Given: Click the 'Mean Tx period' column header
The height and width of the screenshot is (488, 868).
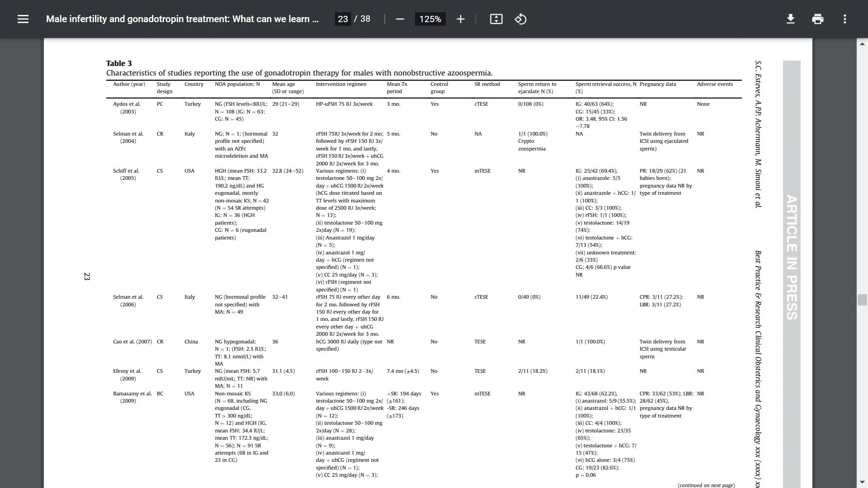Looking at the screenshot, I should [x=397, y=88].
